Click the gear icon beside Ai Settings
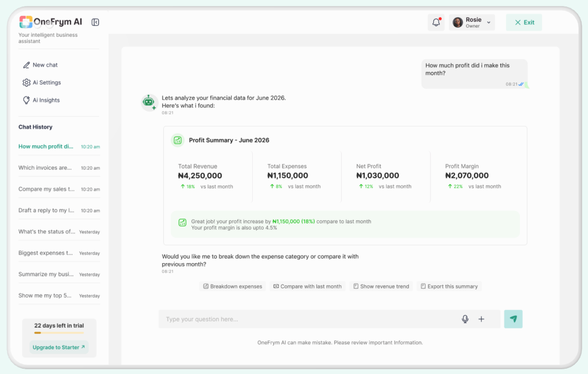The width and height of the screenshot is (588, 374). coord(26,83)
